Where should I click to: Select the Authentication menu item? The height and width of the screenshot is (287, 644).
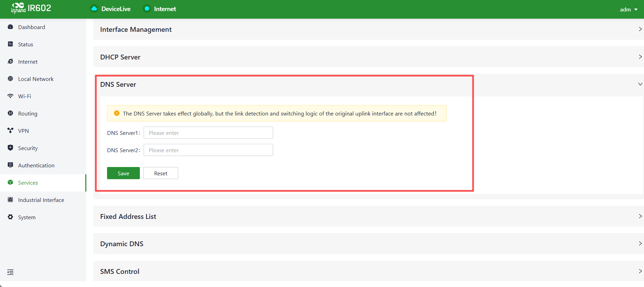click(x=43, y=165)
